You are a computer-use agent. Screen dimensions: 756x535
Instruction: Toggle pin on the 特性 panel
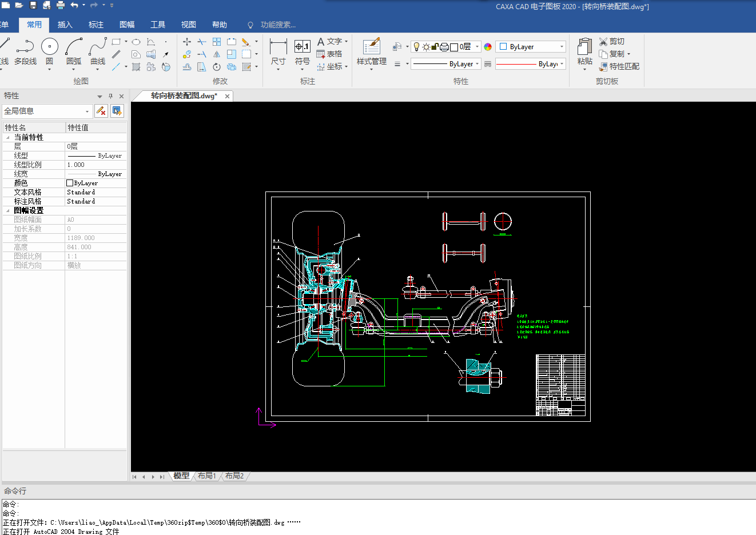pos(110,96)
